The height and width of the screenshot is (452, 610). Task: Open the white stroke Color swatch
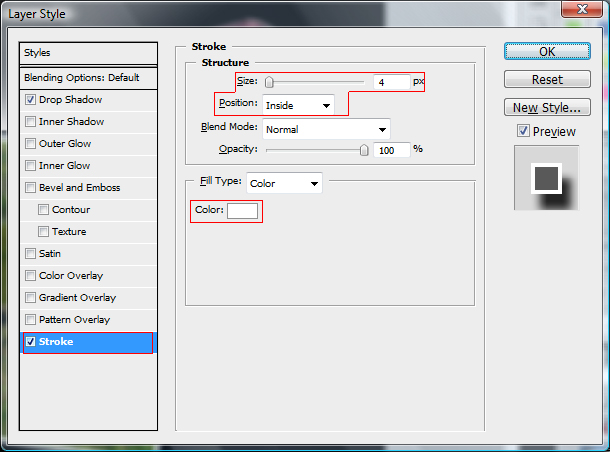[243, 210]
